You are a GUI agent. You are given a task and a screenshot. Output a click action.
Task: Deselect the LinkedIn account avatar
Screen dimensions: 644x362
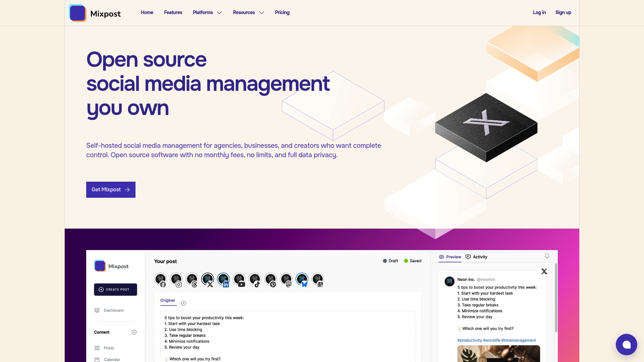(223, 279)
